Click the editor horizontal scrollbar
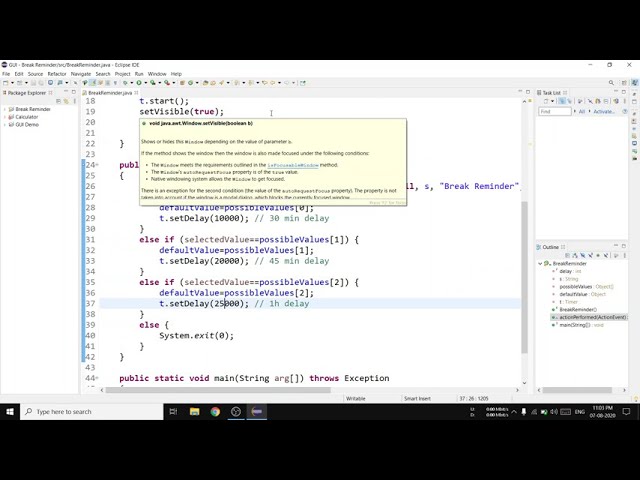 point(218,390)
